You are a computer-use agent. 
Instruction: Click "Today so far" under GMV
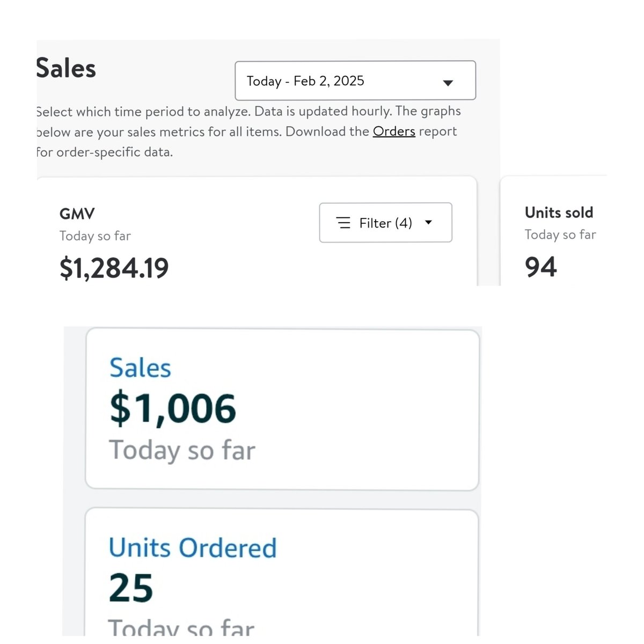point(95,236)
